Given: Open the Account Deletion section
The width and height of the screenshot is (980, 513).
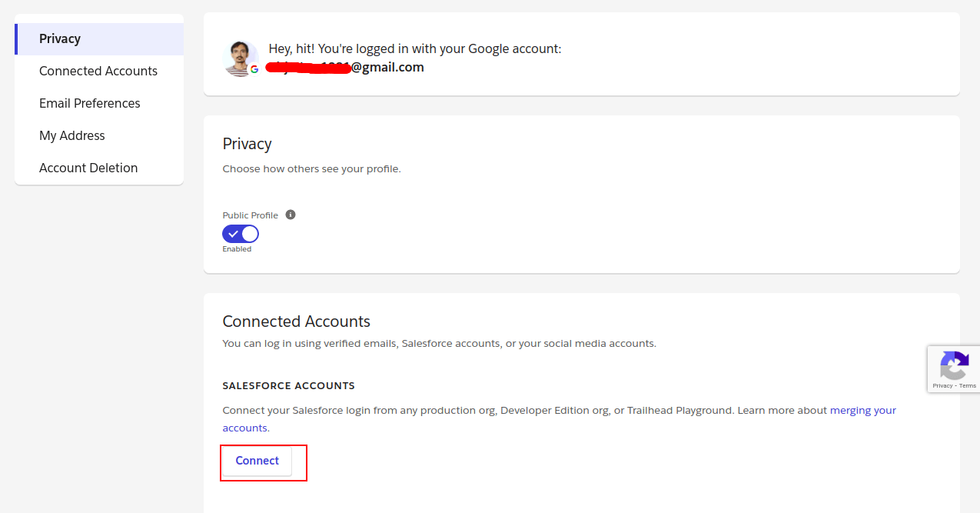Looking at the screenshot, I should [x=88, y=168].
